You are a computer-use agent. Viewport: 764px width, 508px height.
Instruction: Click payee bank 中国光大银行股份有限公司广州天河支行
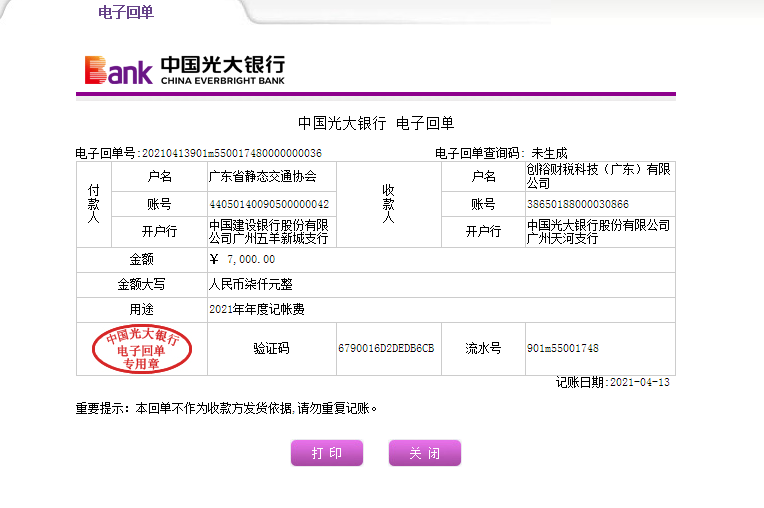599,232
